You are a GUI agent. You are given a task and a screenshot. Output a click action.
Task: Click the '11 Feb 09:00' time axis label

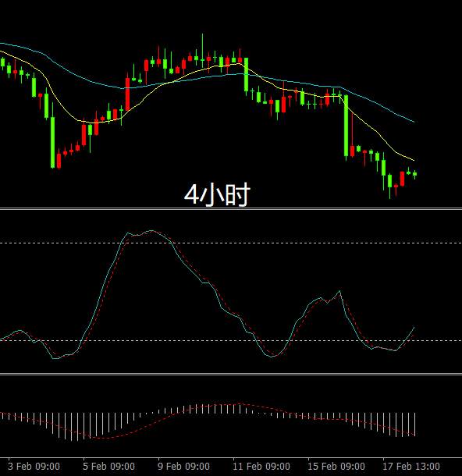tap(261, 467)
